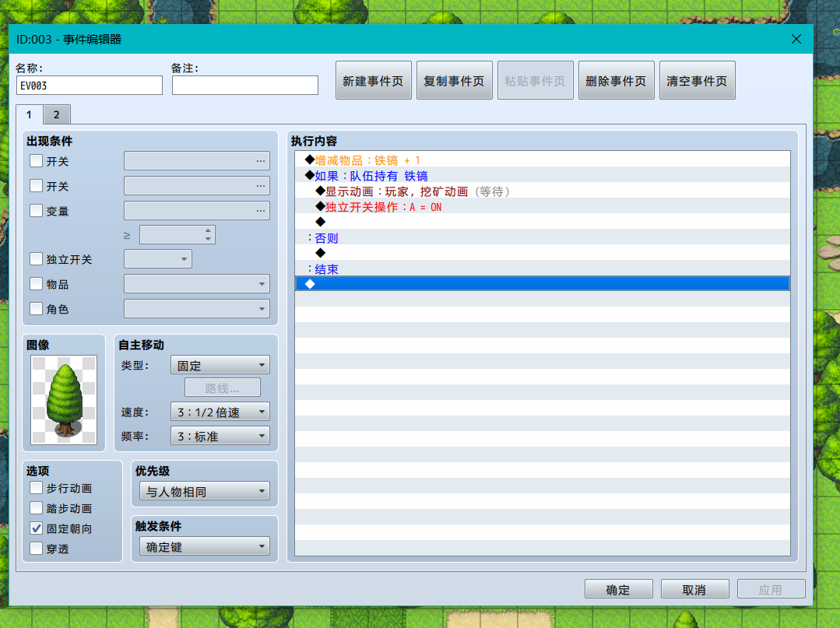The image size is (840, 628).
Task: Click the 确定 button
Action: click(618, 589)
